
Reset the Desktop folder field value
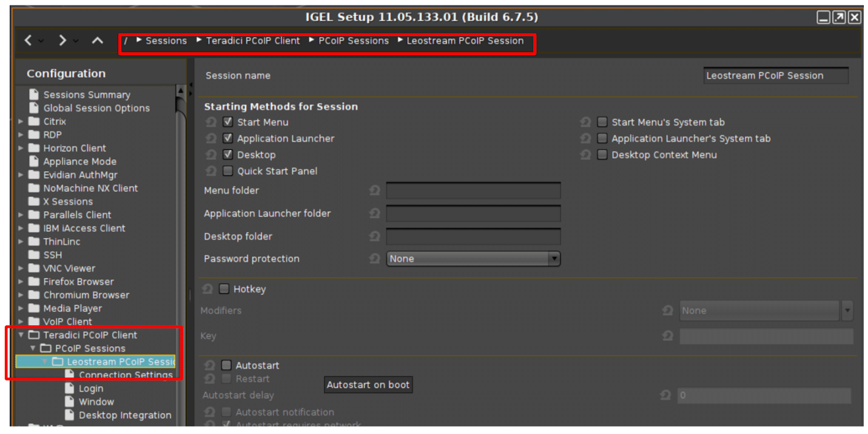tap(375, 236)
